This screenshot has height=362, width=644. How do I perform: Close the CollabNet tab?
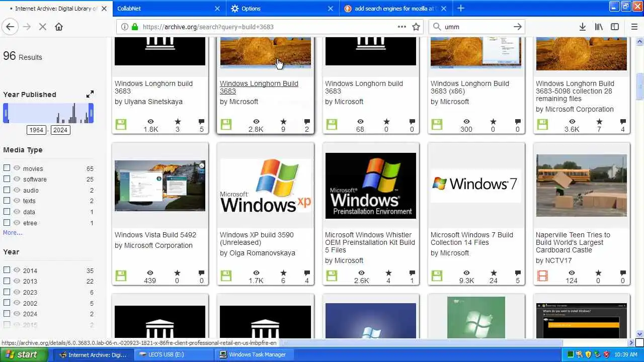point(217,8)
